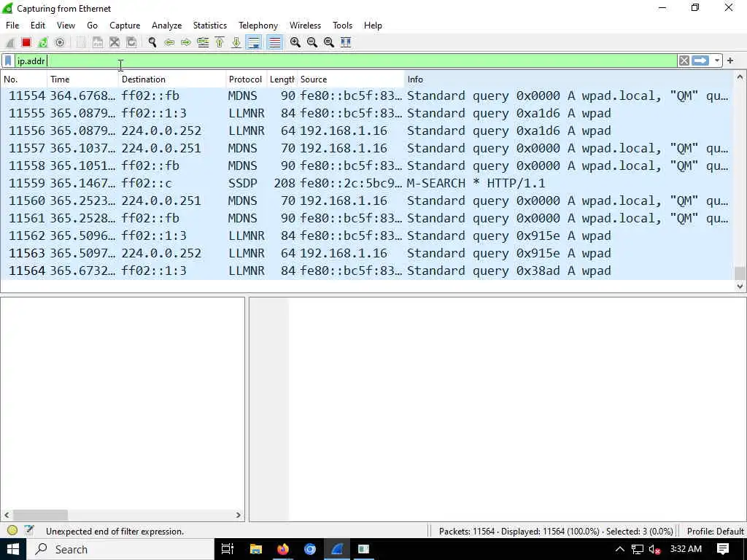
Task: Select packet 11556 to 224.0.0.252
Action: click(367, 131)
